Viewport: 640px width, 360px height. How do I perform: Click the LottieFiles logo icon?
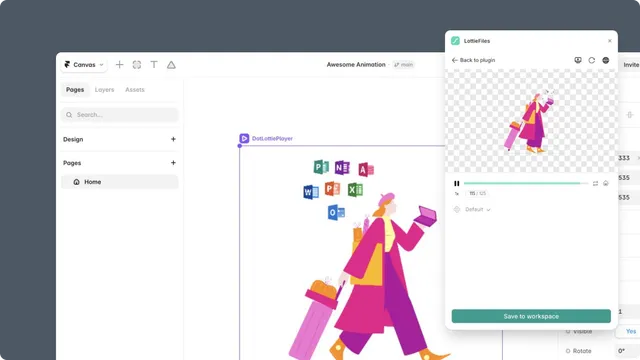(455, 41)
